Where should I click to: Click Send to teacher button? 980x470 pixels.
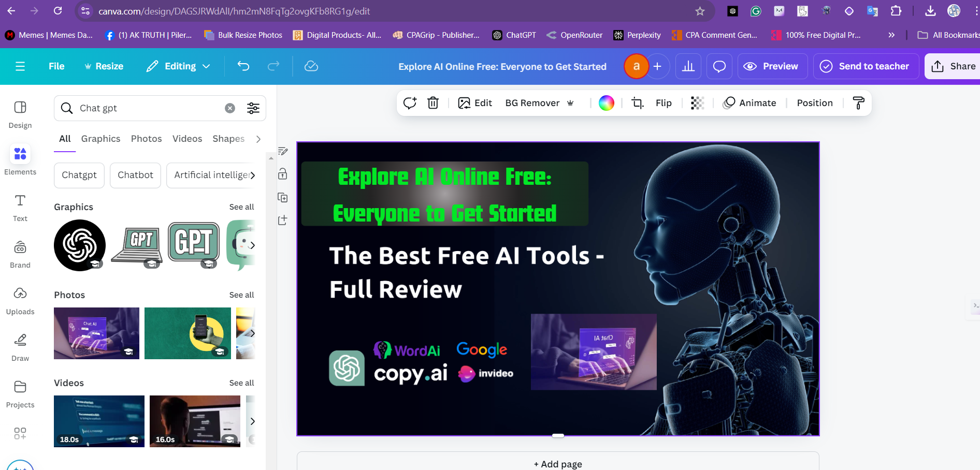(x=866, y=66)
